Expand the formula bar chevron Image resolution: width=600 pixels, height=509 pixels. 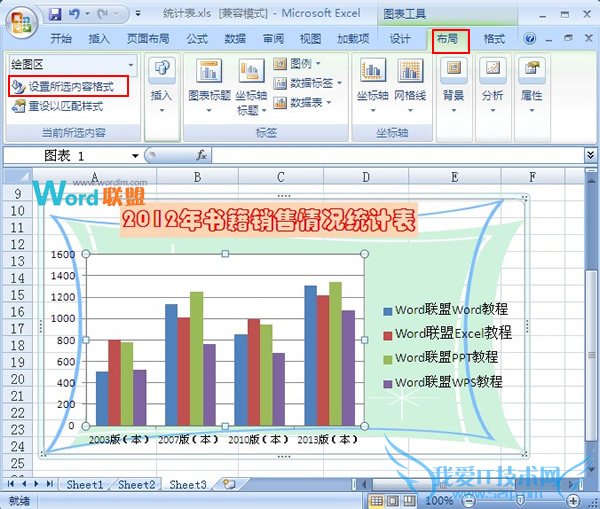[590, 155]
